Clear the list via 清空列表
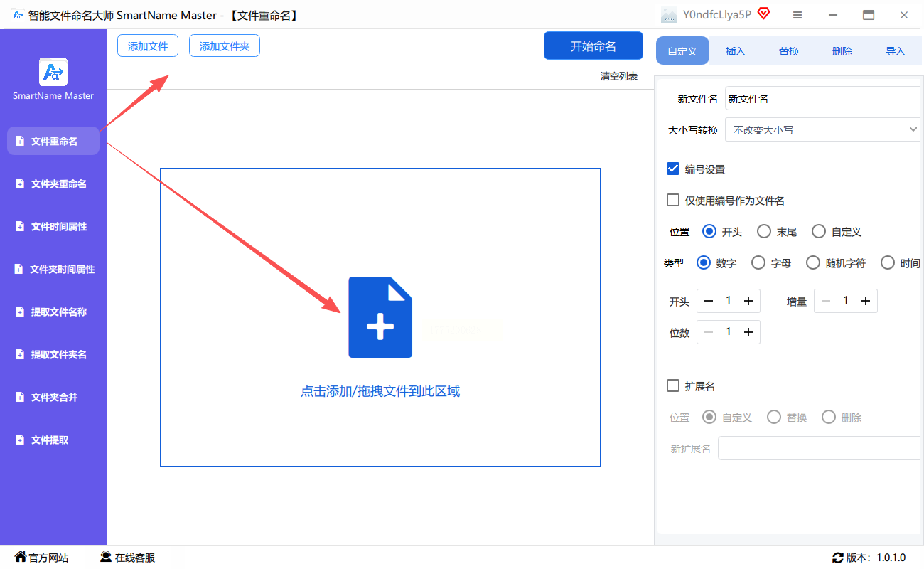The image size is (924, 569). (x=619, y=76)
